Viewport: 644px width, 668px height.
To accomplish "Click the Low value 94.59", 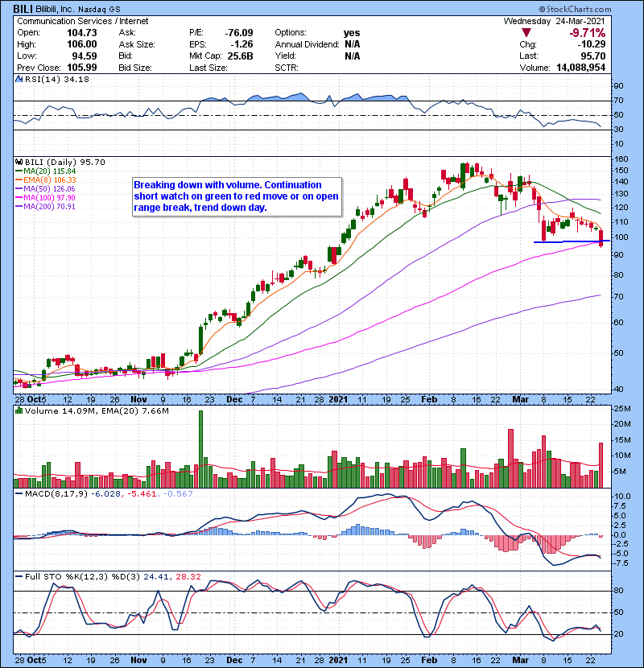I will [85, 56].
